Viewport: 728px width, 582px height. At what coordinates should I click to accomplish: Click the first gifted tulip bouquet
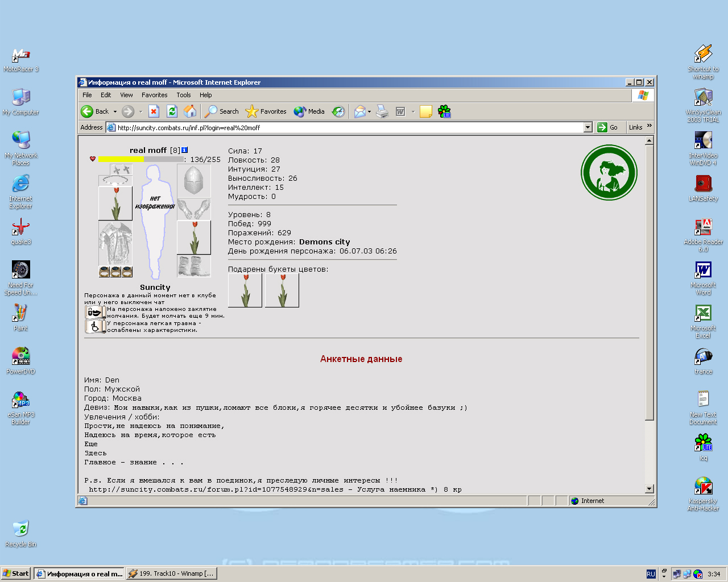tap(245, 290)
